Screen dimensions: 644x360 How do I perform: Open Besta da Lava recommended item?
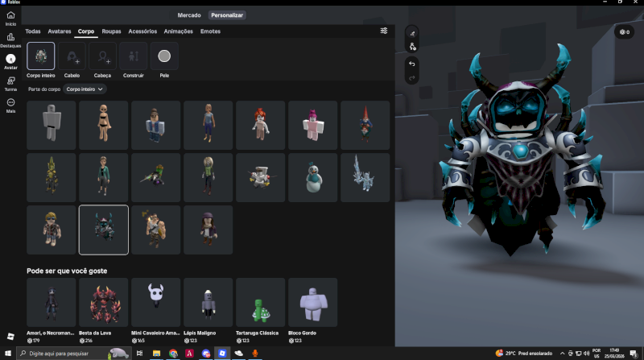tap(104, 303)
